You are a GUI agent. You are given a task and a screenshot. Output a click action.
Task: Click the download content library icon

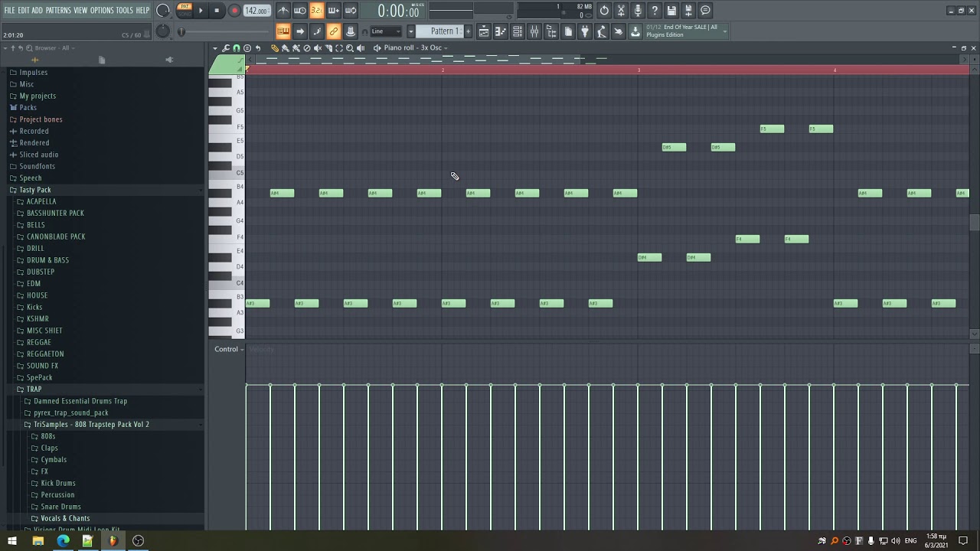(635, 31)
